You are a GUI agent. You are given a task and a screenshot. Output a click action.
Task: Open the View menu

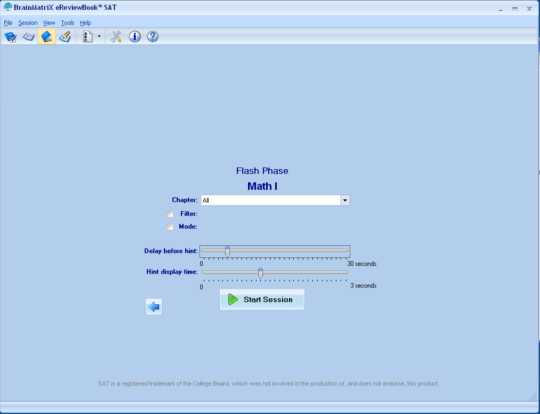(49, 23)
